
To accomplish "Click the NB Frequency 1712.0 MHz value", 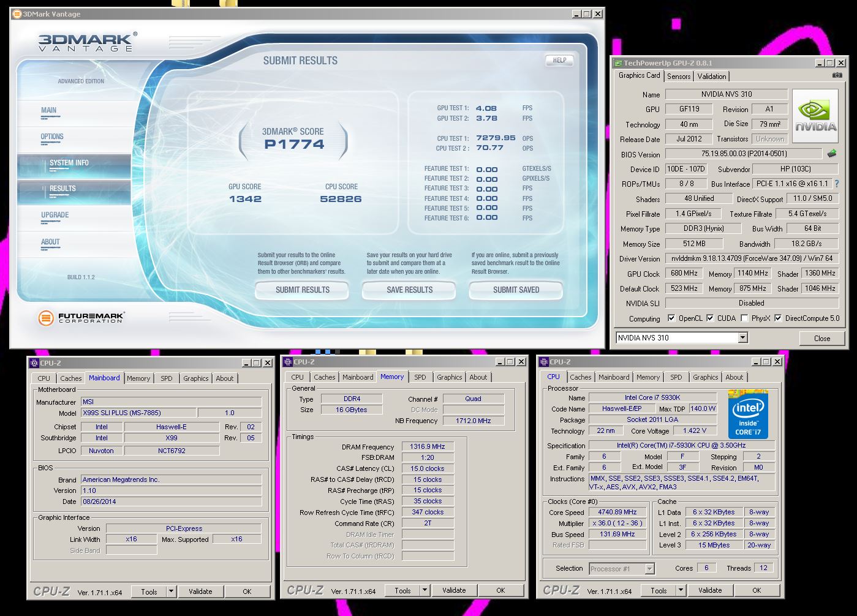I will (474, 421).
